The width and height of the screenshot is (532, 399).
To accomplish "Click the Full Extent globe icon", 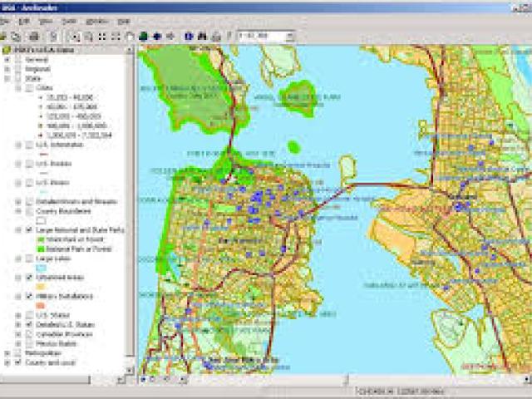I will click(143, 36).
